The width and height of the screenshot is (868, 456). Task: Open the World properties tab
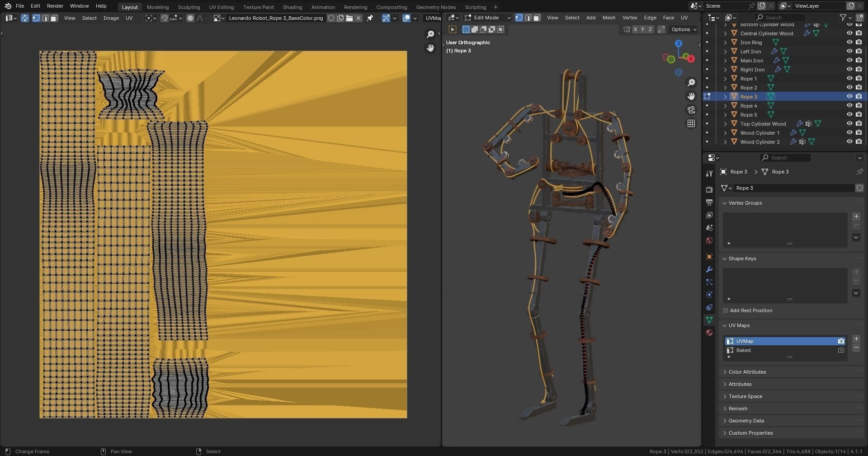pos(709,240)
